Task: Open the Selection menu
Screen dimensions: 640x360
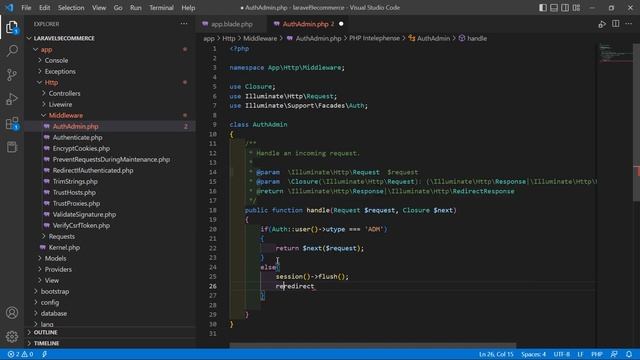Action: (71, 8)
